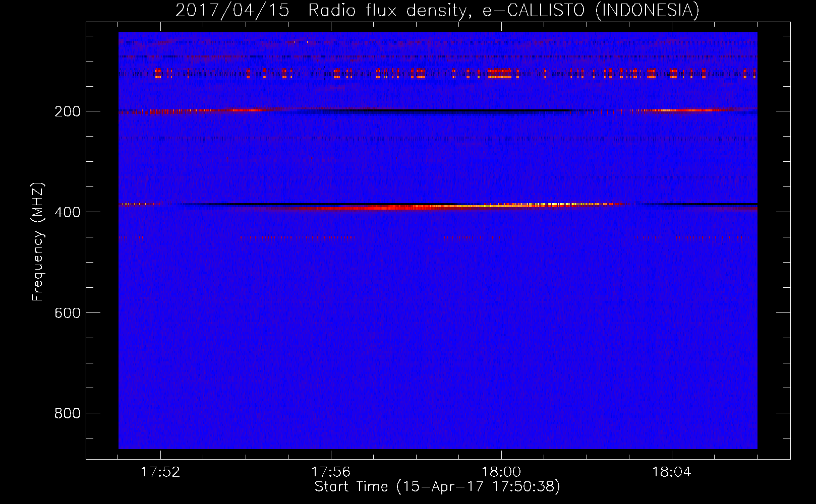Click the 600 frequency tick label
The image size is (816, 504).
[x=68, y=313]
